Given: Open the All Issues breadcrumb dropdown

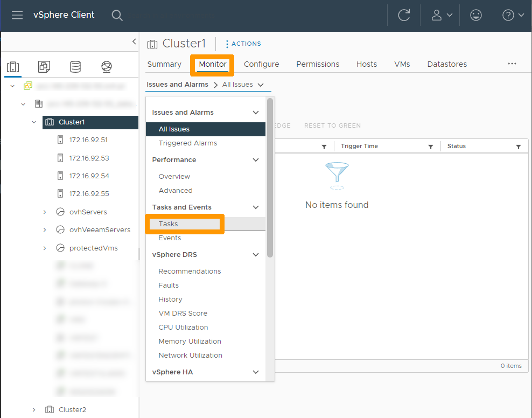Looking at the screenshot, I should click(x=243, y=85).
